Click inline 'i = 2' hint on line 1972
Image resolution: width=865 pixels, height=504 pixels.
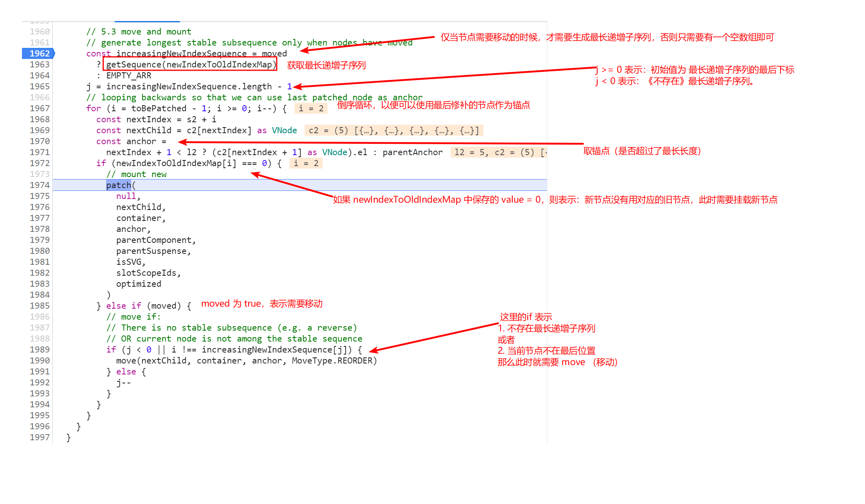[x=306, y=163]
